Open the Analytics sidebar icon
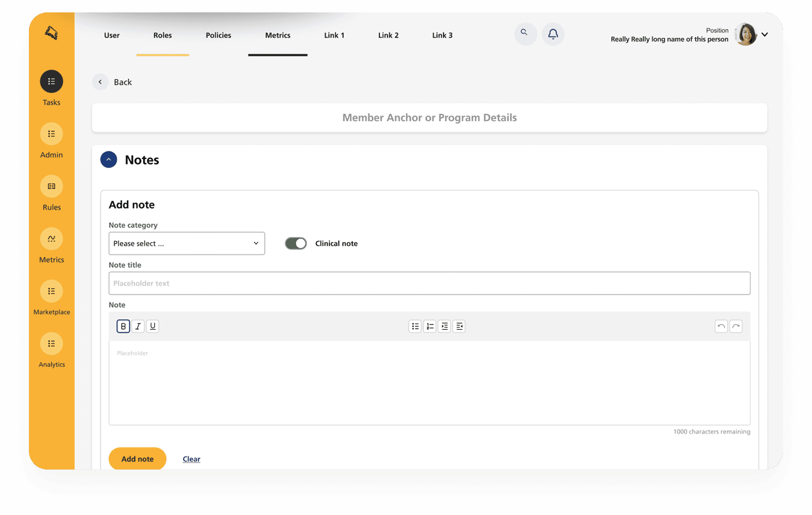The width and height of the screenshot is (812, 515). coord(51,343)
